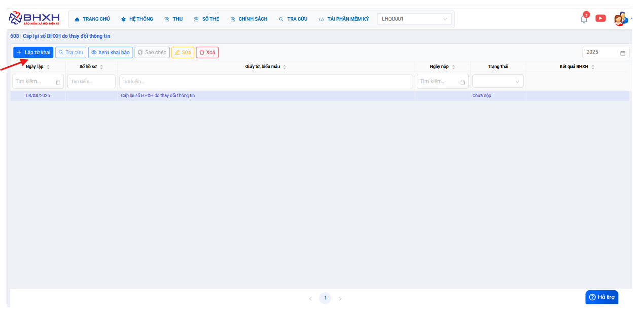Open the YouTube video icon
Image resolution: width=644 pixels, height=314 pixels.
pos(600,18)
